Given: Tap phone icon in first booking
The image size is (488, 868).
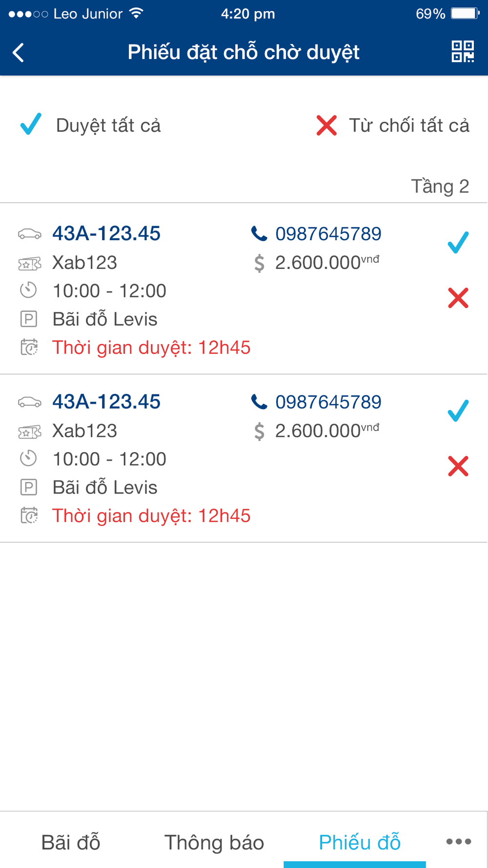Looking at the screenshot, I should tap(259, 234).
